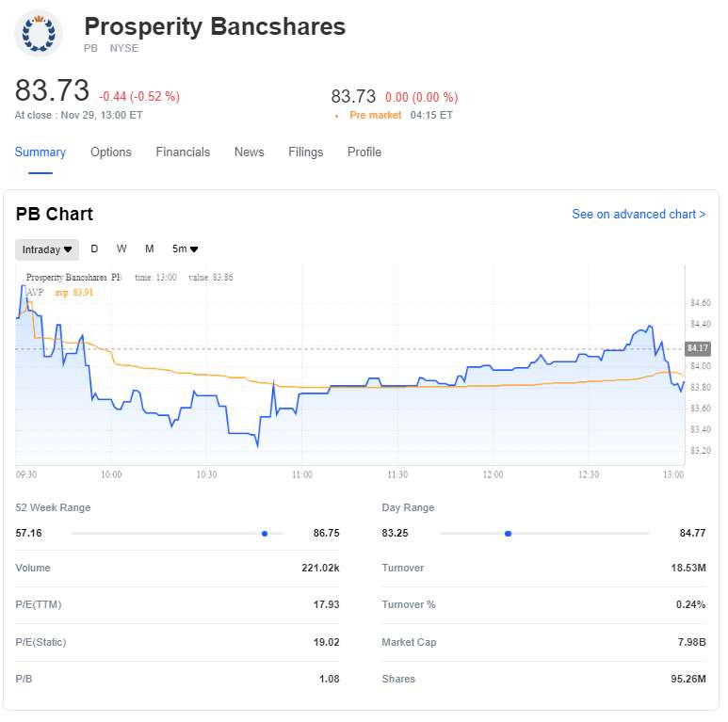Go to the News tab
The image size is (728, 722).
tap(250, 152)
